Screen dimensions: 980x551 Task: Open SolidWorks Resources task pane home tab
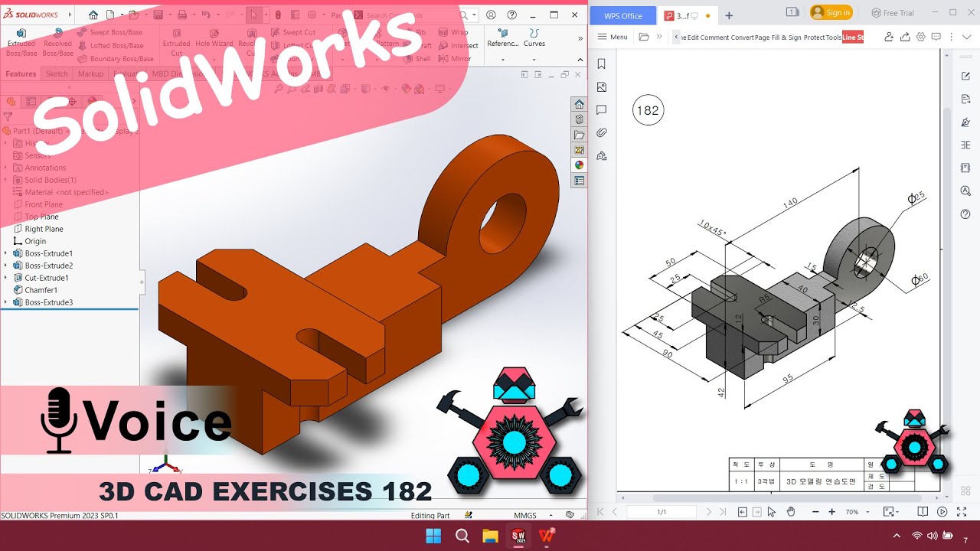point(580,104)
